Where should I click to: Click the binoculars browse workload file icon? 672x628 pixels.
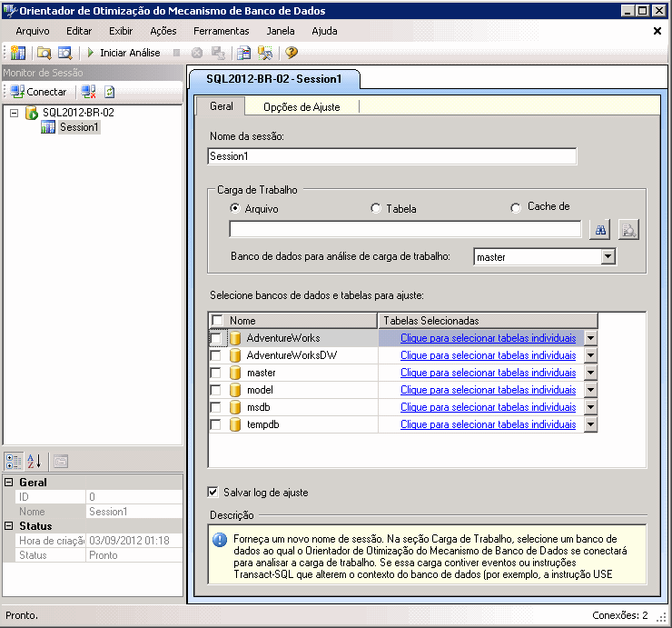(600, 230)
